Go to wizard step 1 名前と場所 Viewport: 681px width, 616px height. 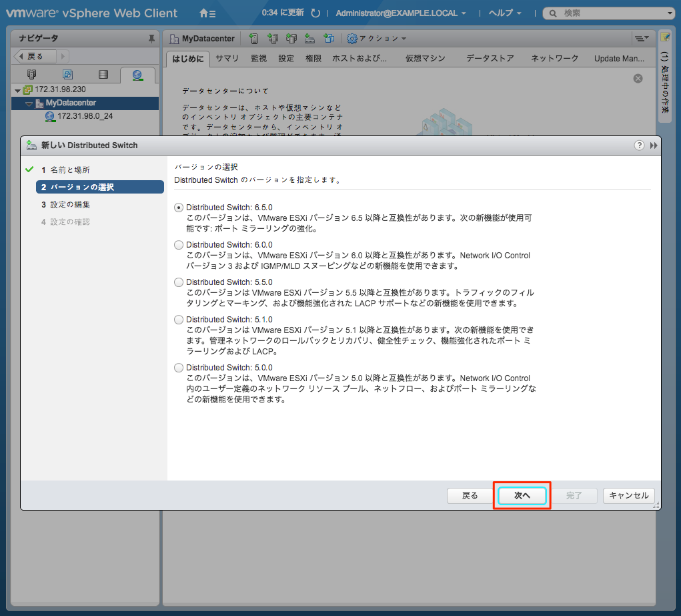point(65,170)
